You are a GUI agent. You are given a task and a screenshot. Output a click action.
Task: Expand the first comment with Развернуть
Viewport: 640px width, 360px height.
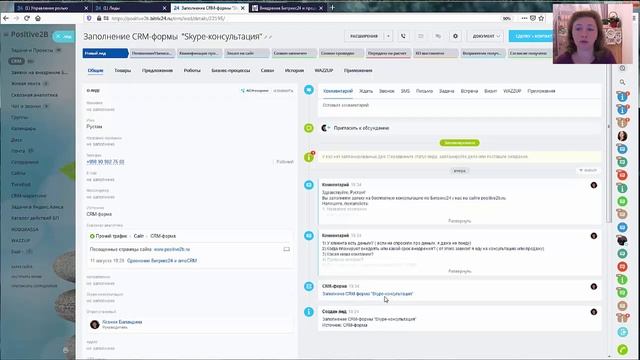(460, 221)
